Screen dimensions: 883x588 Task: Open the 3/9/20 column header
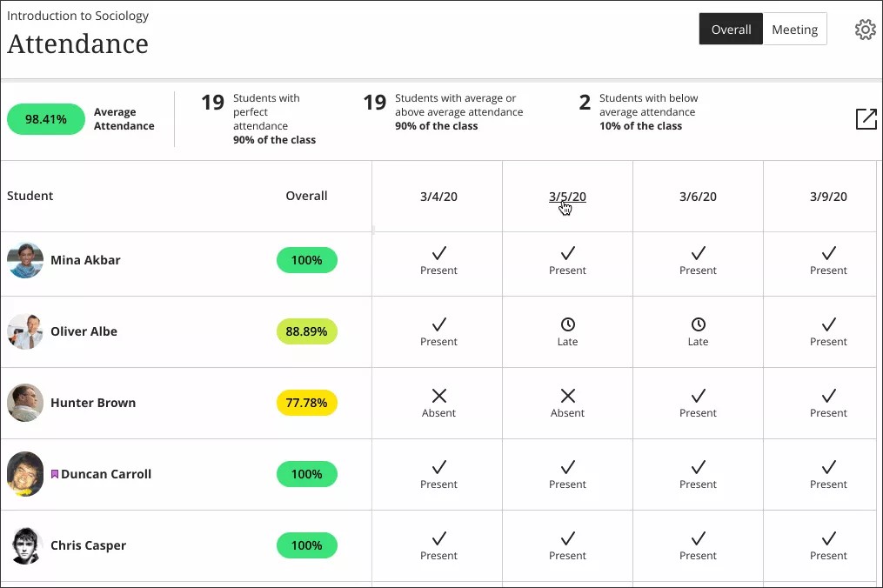[x=828, y=197]
